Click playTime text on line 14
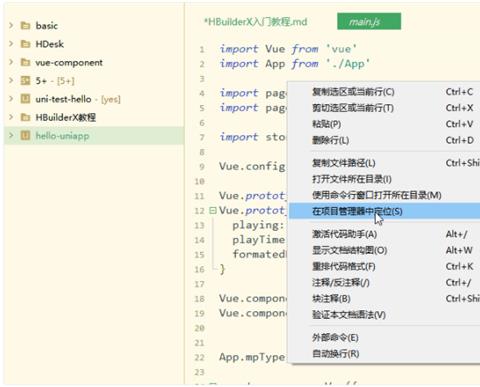 coord(258,240)
